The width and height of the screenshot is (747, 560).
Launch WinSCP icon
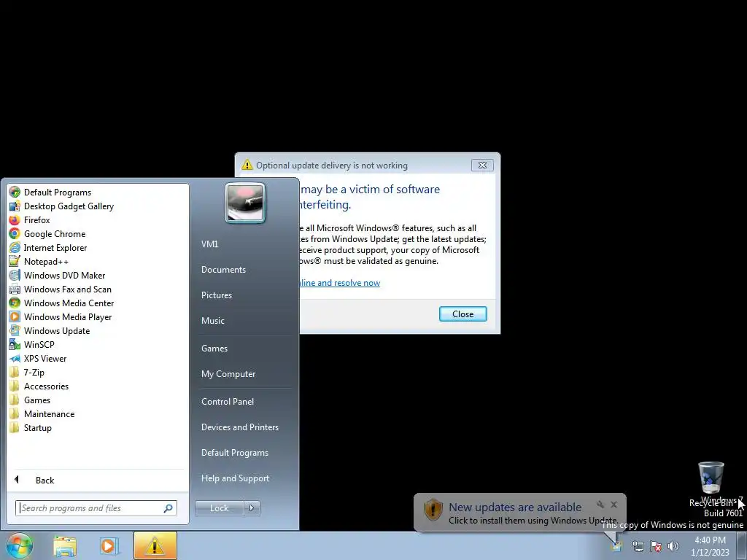(x=15, y=344)
